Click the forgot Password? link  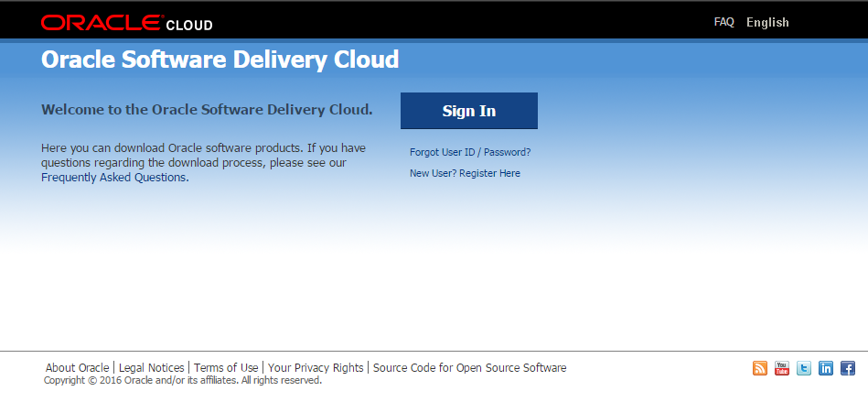tap(507, 152)
